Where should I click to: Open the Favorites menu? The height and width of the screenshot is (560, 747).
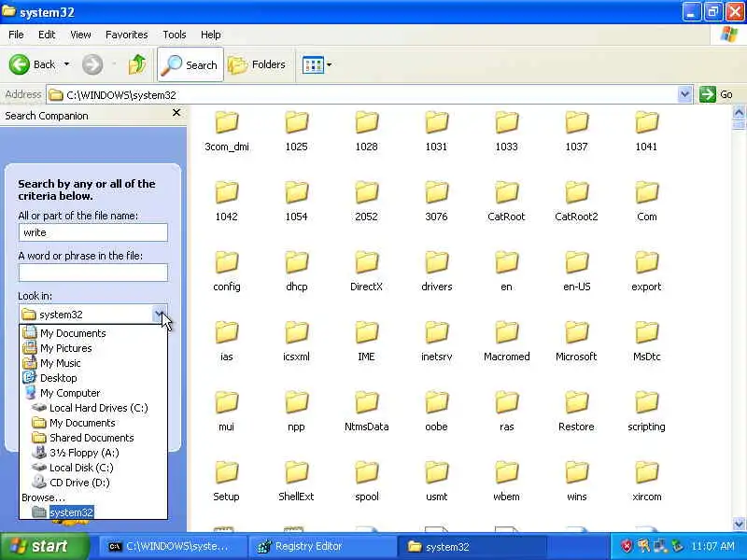(127, 35)
